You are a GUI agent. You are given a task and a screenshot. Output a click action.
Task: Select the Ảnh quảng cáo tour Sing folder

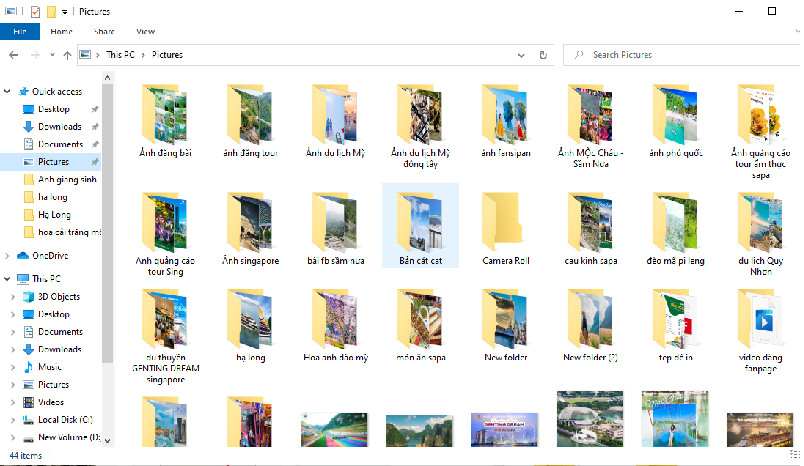click(165, 233)
